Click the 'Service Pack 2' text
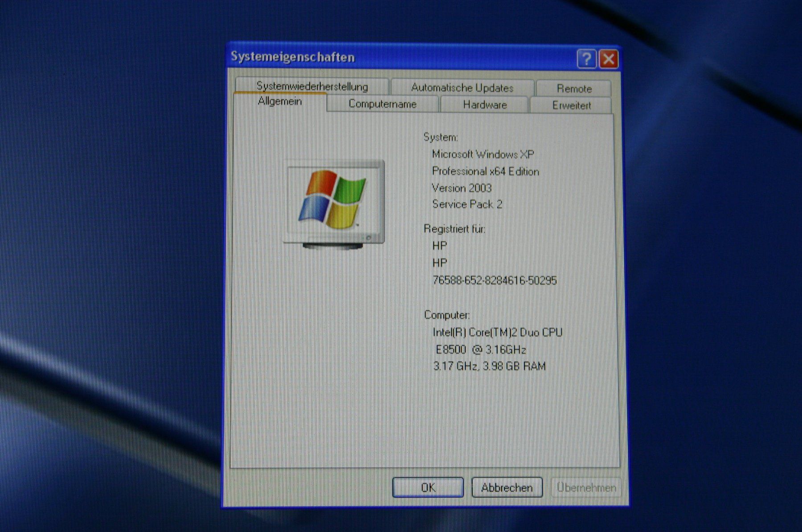The width and height of the screenshot is (802, 532). click(x=467, y=204)
